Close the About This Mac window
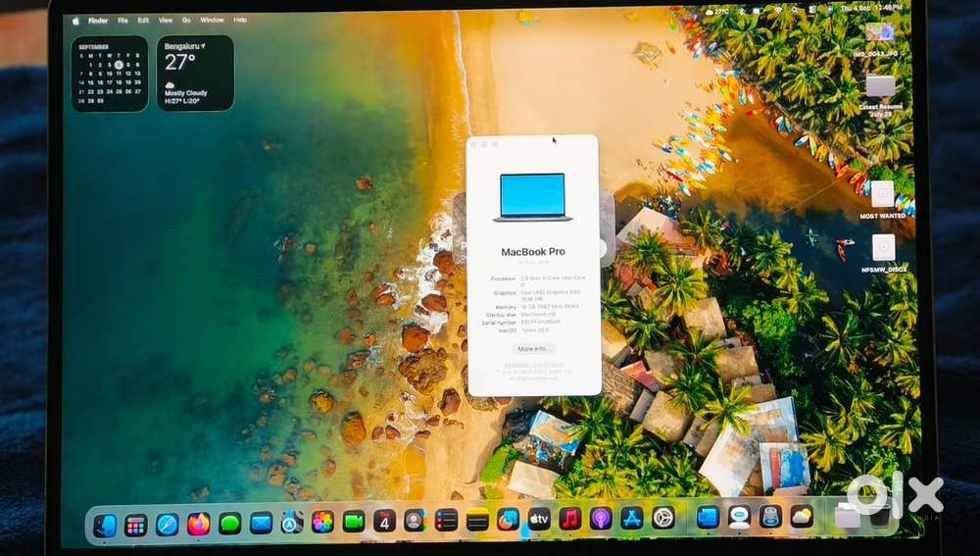The width and height of the screenshot is (980, 556). point(473,144)
